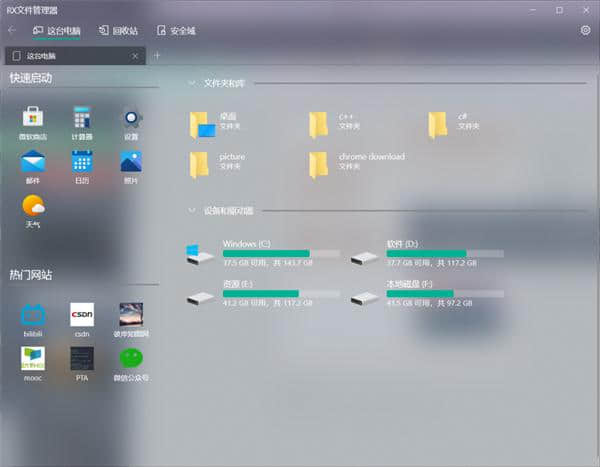Open the settings gear in the top bar
The width and height of the screenshot is (600, 467).
coord(585,30)
